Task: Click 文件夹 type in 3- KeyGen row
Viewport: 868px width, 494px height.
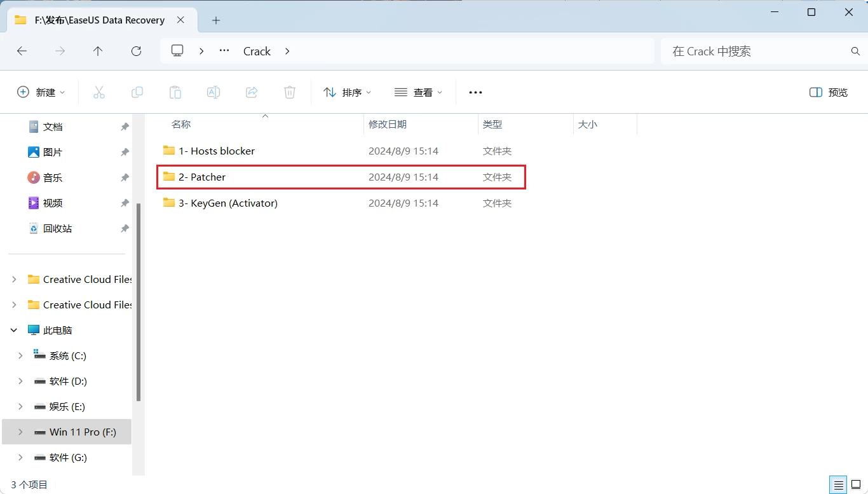Action: 497,203
